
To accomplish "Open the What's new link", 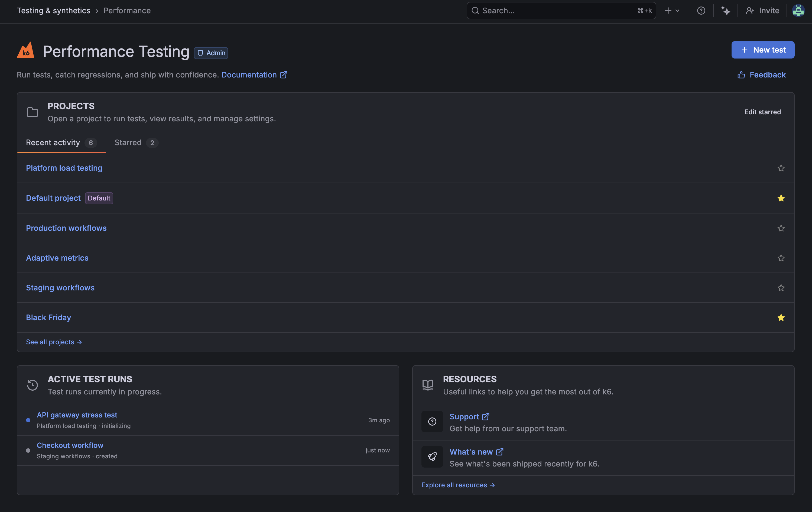I will [x=476, y=452].
